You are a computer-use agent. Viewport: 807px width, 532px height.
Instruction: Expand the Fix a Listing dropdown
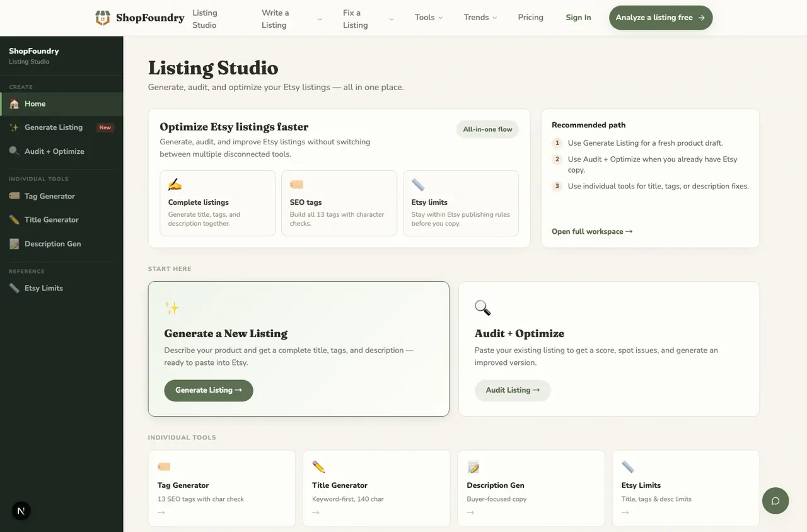click(x=368, y=18)
